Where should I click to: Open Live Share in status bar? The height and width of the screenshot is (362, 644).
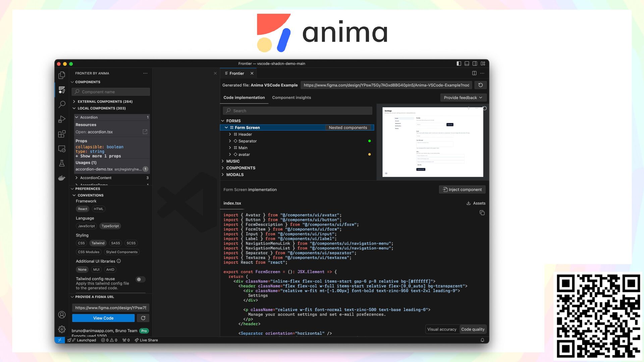146,340
